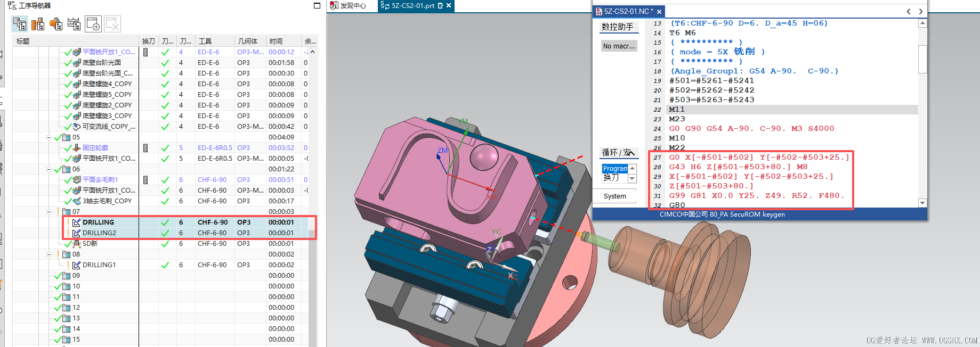Click the 固定轮廓 operation icon

click(x=76, y=148)
